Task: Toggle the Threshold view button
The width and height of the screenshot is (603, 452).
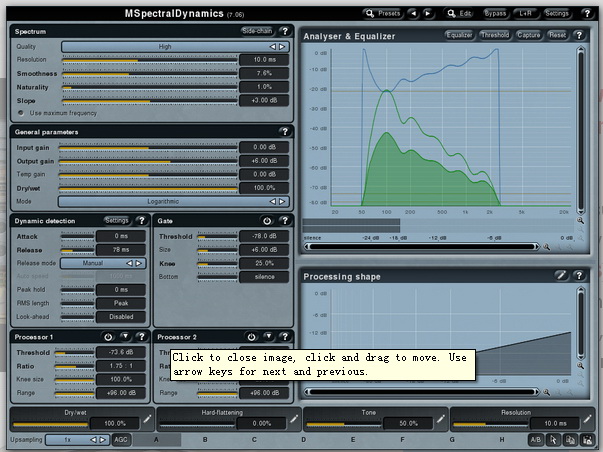Action: click(495, 35)
